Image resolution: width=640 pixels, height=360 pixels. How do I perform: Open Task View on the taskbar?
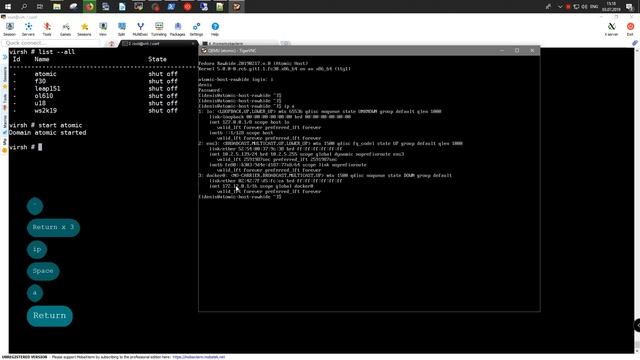pyautogui.click(x=40, y=7)
